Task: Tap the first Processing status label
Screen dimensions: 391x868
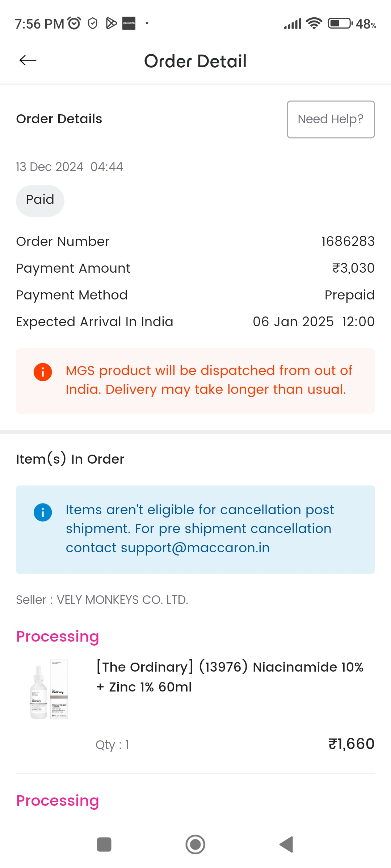Action: pos(58,637)
